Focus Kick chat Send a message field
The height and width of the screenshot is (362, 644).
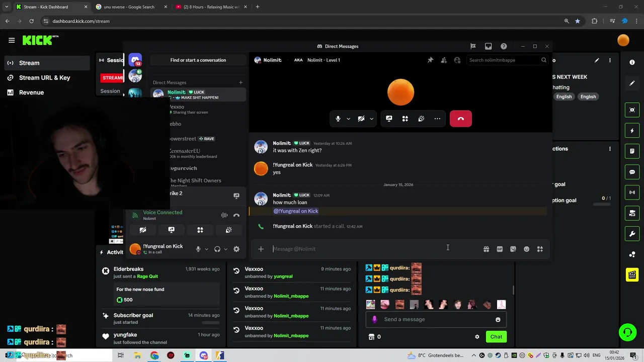[x=437, y=319]
